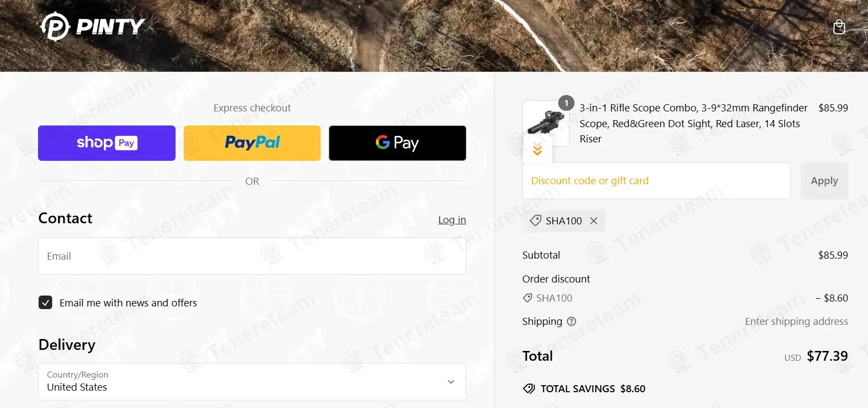Focus the Email input field
The height and width of the screenshot is (408, 868).
pos(252,256)
